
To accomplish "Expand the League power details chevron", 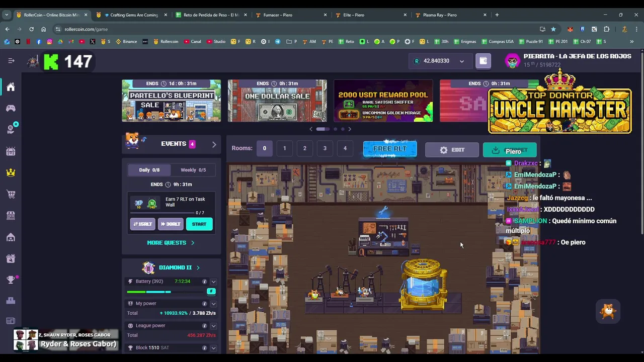I will 213,326.
